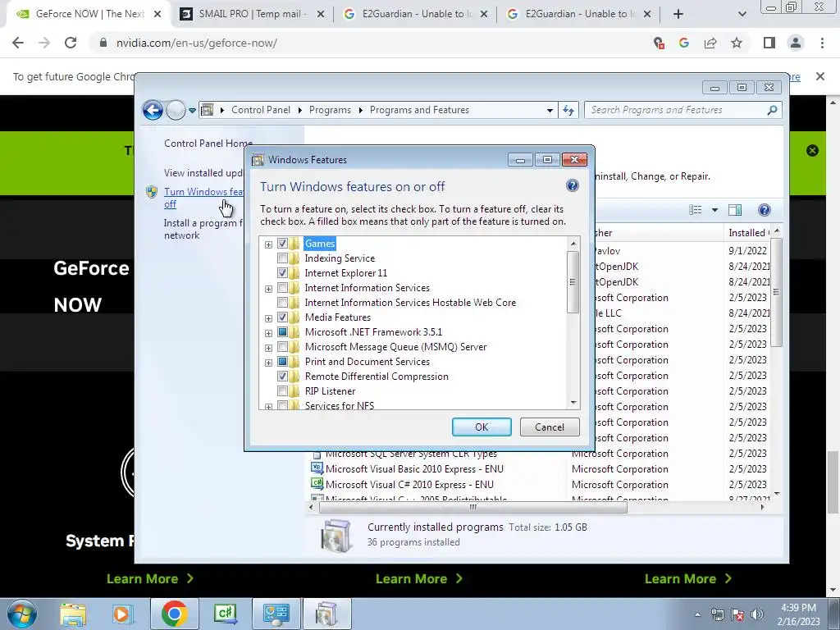This screenshot has height=630, width=840.
Task: Check the RIP Listener checkbox
Action: (x=282, y=391)
